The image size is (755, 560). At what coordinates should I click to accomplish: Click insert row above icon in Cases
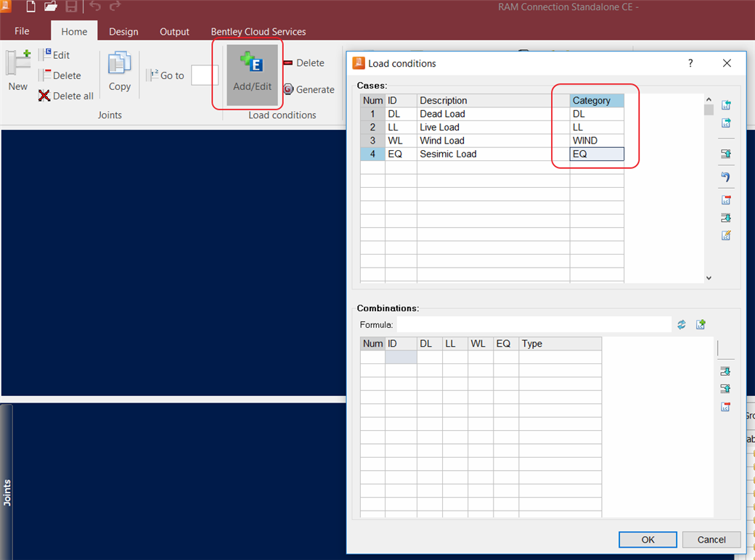(726, 154)
